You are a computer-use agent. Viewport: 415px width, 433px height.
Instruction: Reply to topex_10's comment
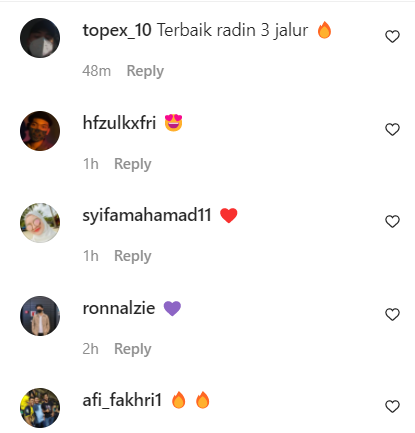(145, 71)
